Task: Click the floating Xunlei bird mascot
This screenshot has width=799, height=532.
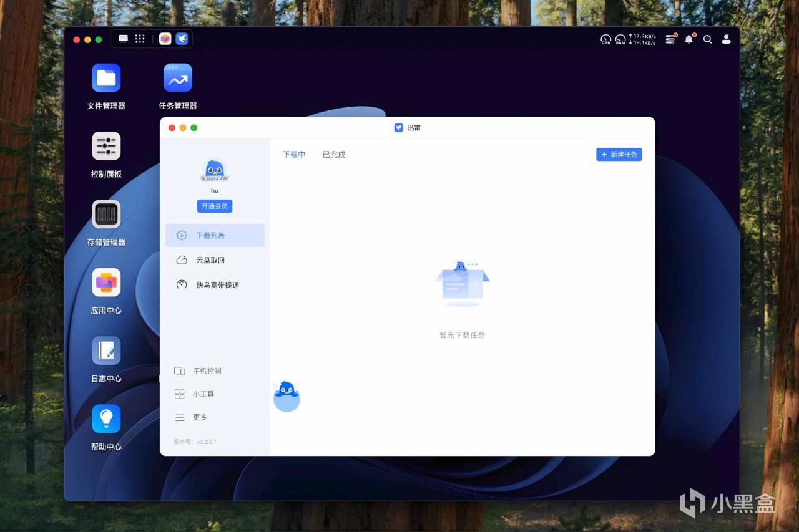Action: 287,397
